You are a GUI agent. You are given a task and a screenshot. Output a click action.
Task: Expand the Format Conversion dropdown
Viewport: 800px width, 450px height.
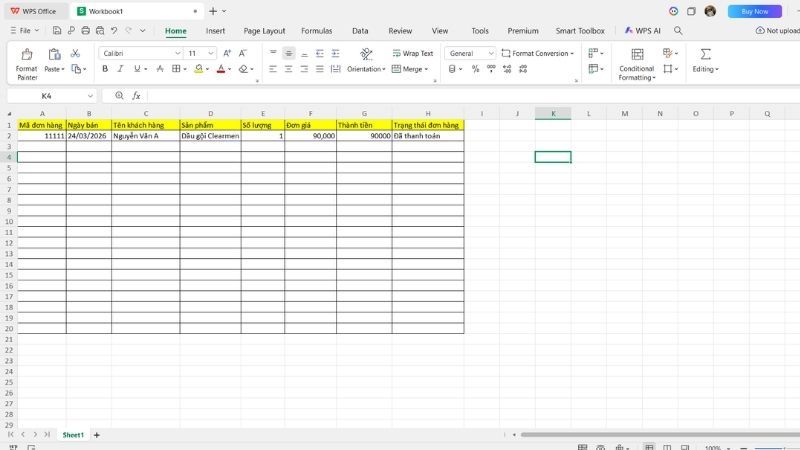(572, 53)
